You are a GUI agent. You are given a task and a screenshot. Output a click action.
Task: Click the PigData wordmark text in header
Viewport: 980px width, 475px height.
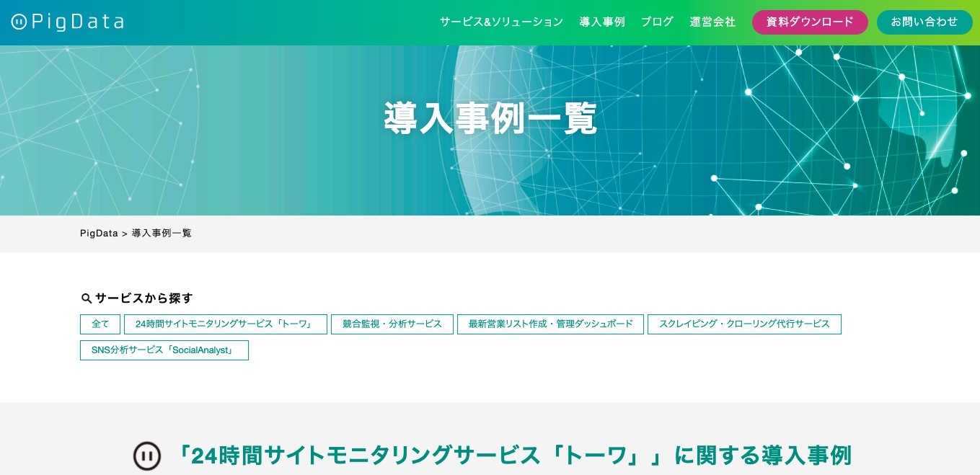coord(78,22)
